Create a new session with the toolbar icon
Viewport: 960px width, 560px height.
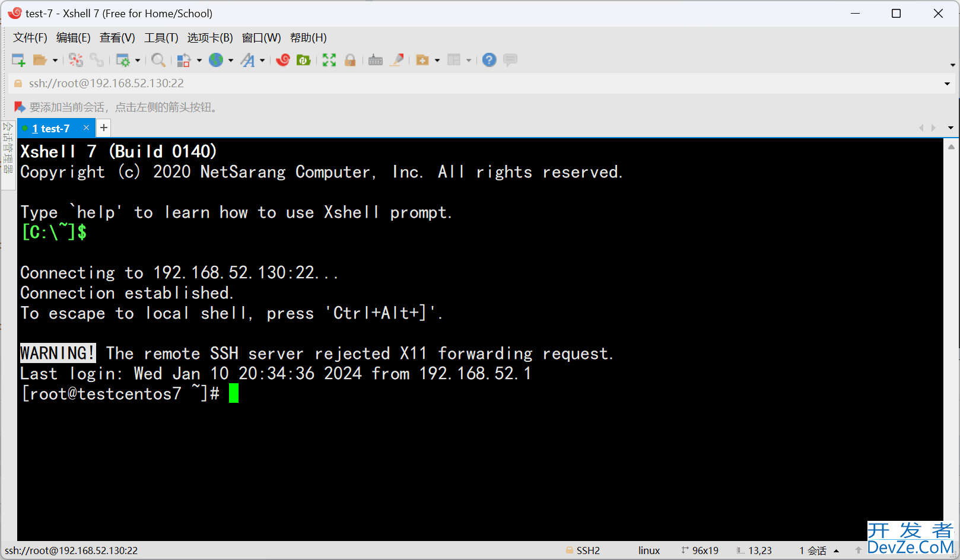tap(18, 60)
